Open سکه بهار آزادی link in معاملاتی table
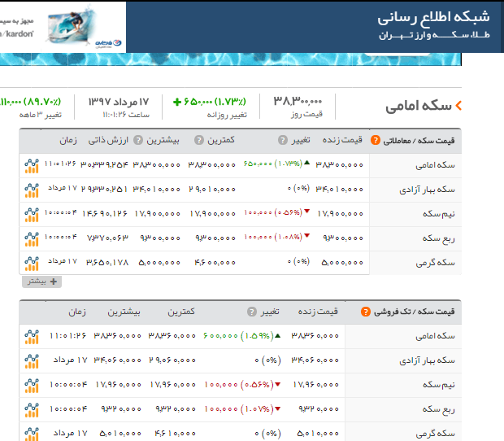Screen dimensions: 504x441 coord(427,190)
